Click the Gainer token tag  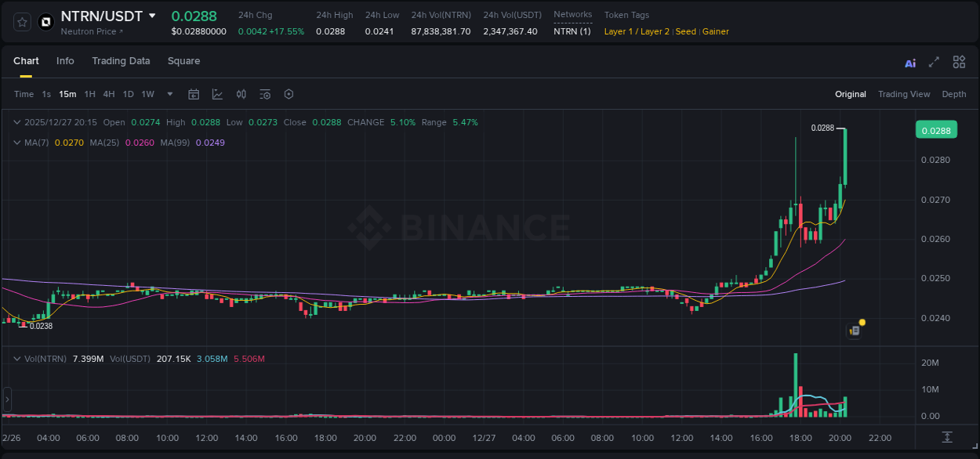[x=716, y=31]
